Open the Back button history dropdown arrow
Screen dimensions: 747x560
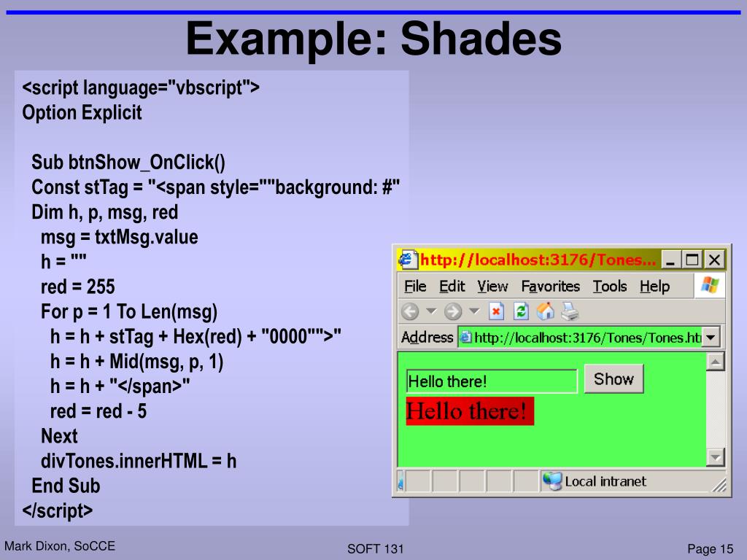click(x=430, y=311)
